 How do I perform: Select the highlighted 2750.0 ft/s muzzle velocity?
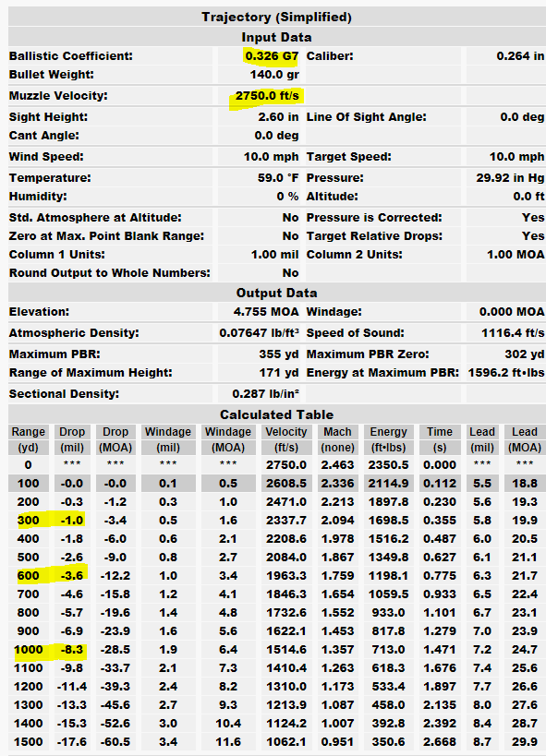click(x=267, y=95)
